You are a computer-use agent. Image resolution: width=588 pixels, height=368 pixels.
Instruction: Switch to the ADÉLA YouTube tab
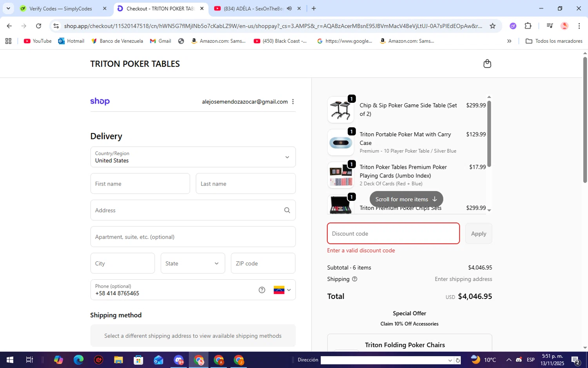click(x=254, y=8)
